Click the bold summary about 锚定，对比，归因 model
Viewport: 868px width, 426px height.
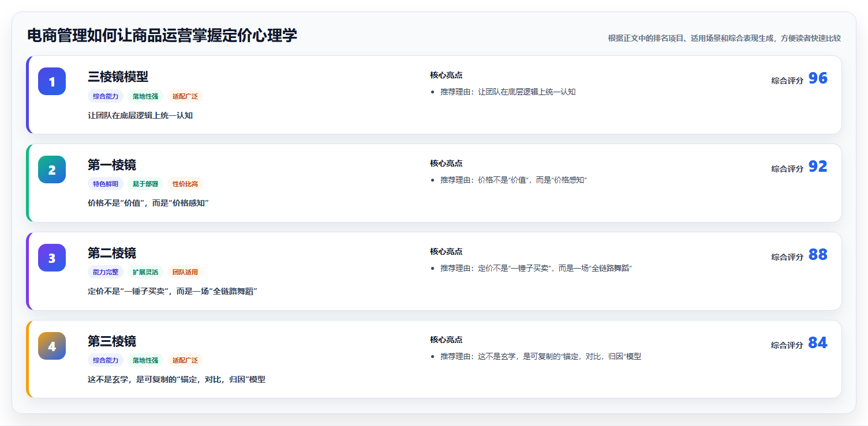pyautogui.click(x=177, y=379)
